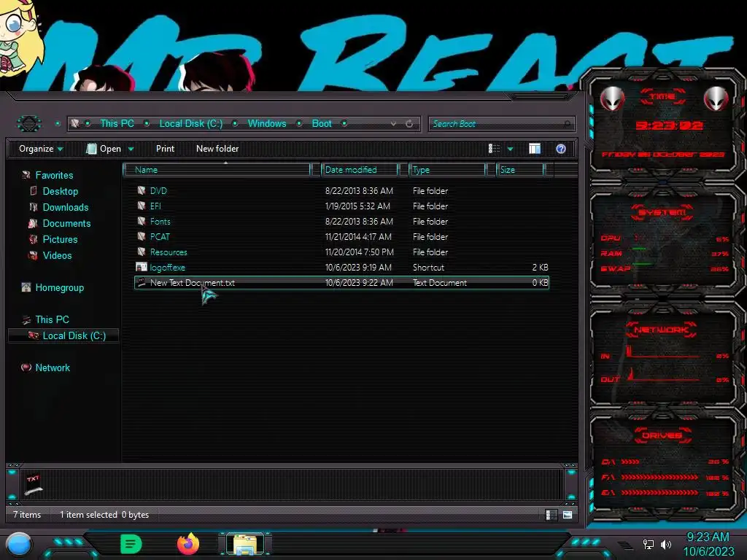Image resolution: width=747 pixels, height=560 pixels.
Task: Sort by Date modified column
Action: pos(360,169)
